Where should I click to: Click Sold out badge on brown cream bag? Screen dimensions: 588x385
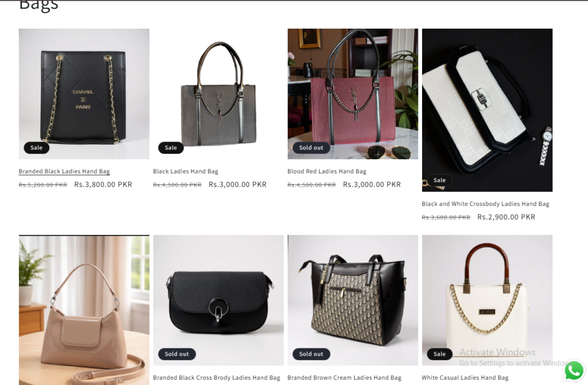(311, 354)
